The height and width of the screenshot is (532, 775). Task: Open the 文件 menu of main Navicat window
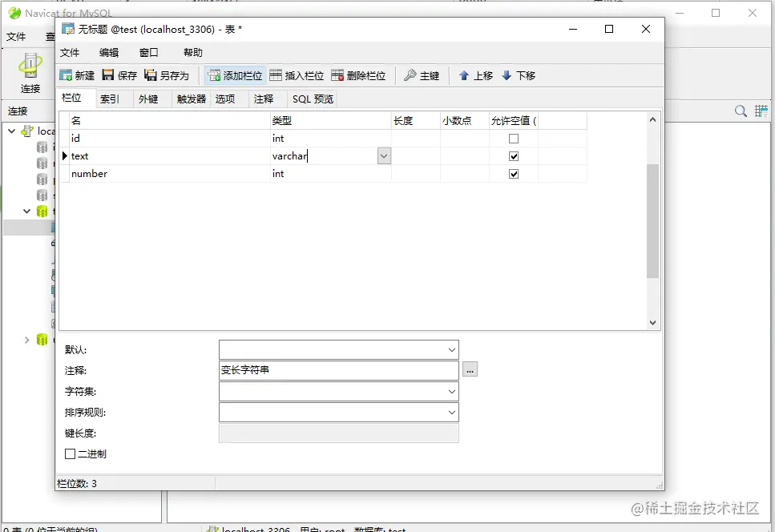coord(16,37)
